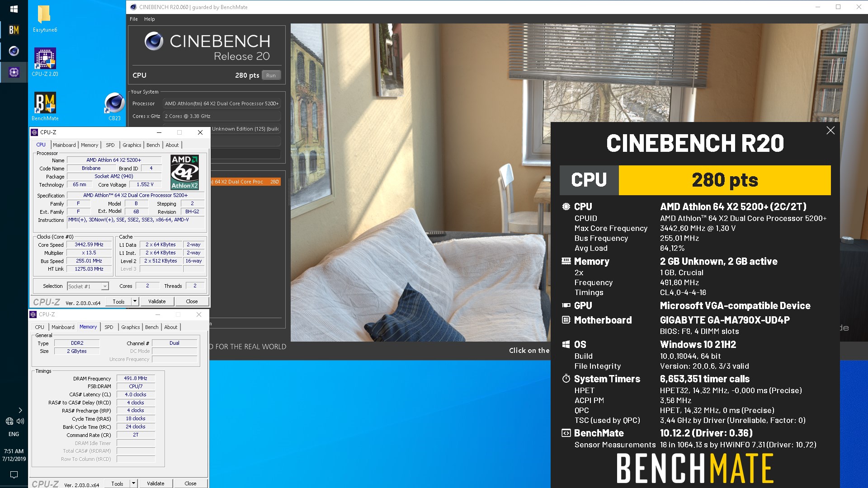
Task: Select the Graphics tab in upper CPU-Z
Action: 132,145
